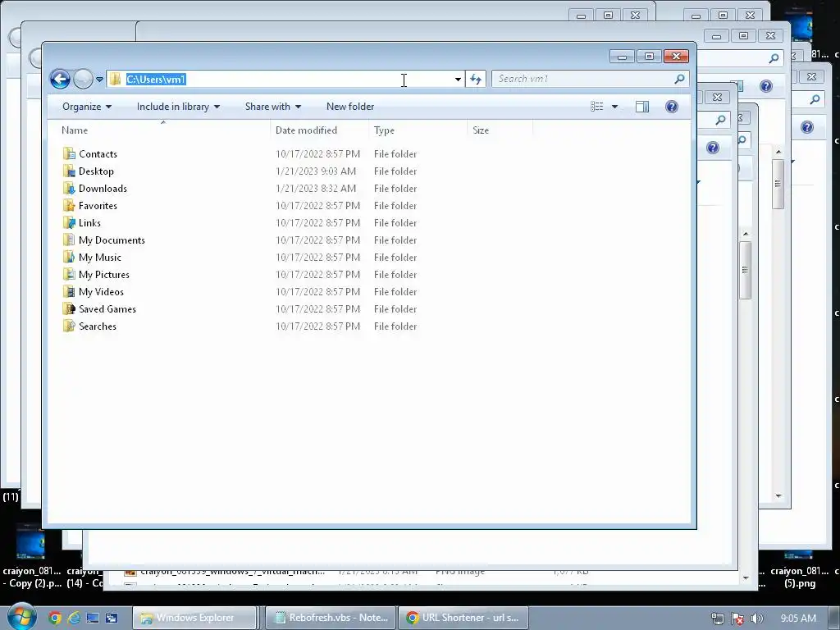Click the network tray icon

(x=717, y=619)
